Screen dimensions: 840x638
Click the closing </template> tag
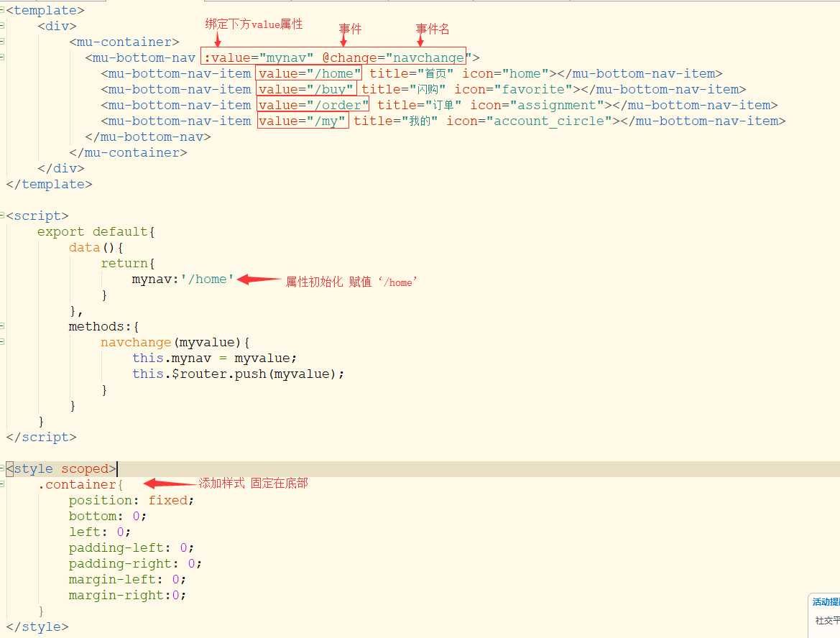pyautogui.click(x=49, y=184)
